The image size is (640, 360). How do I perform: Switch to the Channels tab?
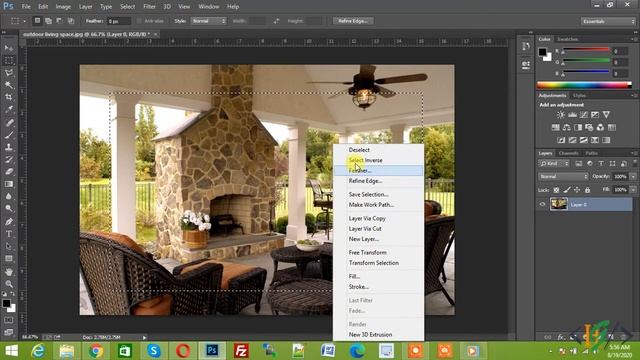click(x=569, y=153)
